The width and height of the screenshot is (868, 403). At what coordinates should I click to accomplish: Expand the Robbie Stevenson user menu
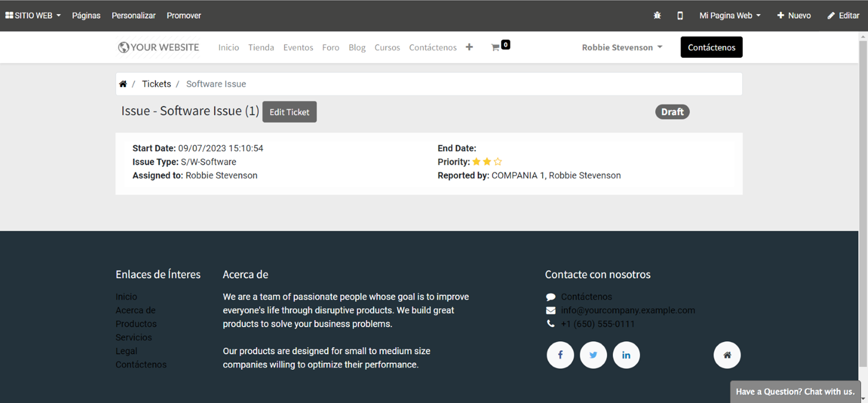[622, 48]
